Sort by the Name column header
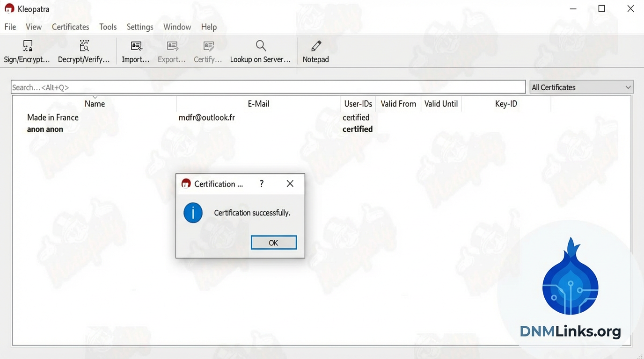Screen dimensions: 644x359 point(95,104)
